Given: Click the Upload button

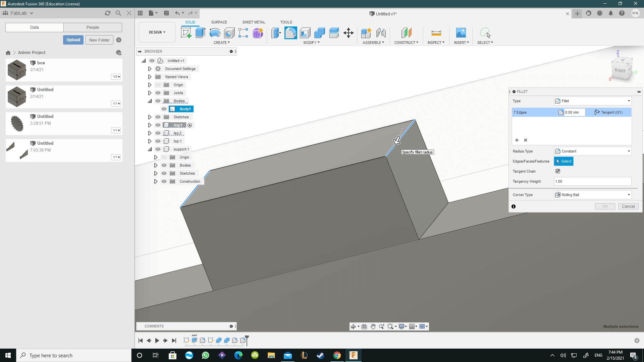Looking at the screenshot, I should click(73, 40).
